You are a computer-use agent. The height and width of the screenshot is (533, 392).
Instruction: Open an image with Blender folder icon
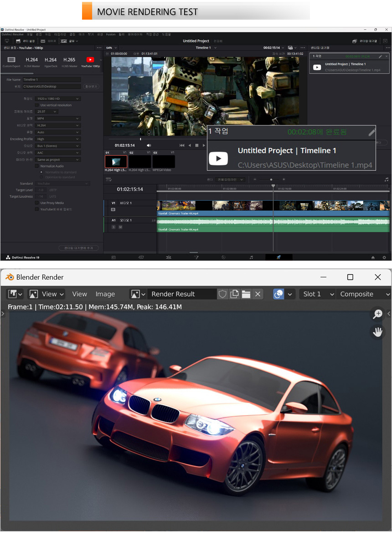(x=246, y=294)
